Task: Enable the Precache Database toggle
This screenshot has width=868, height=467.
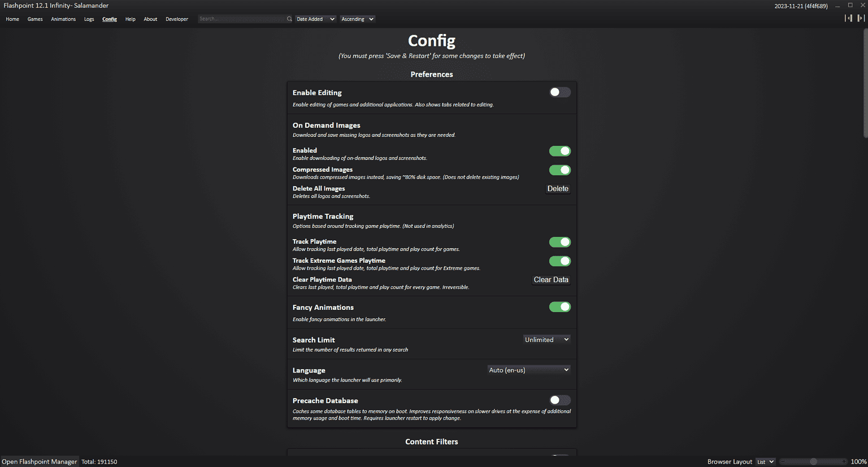Action: 559,400
